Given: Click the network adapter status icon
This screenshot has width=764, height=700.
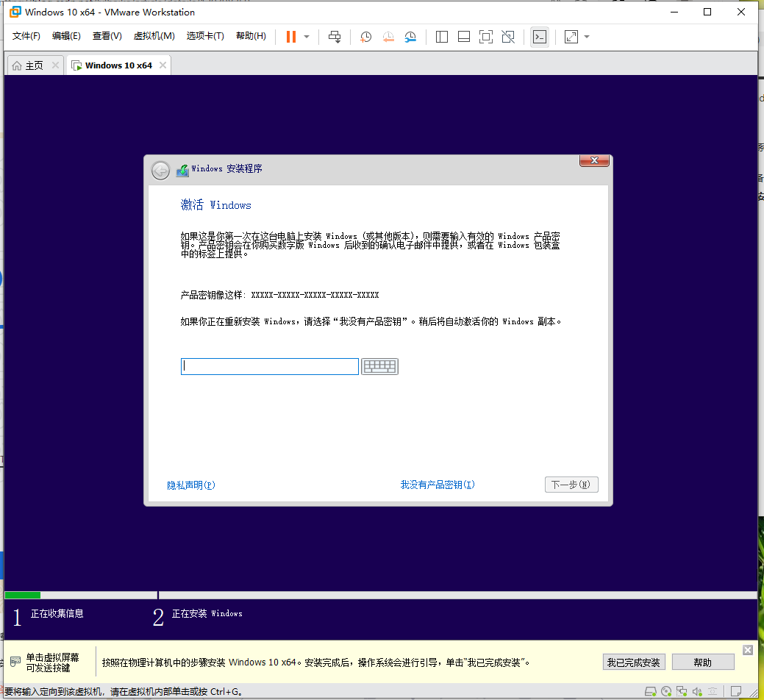Looking at the screenshot, I should point(682,691).
